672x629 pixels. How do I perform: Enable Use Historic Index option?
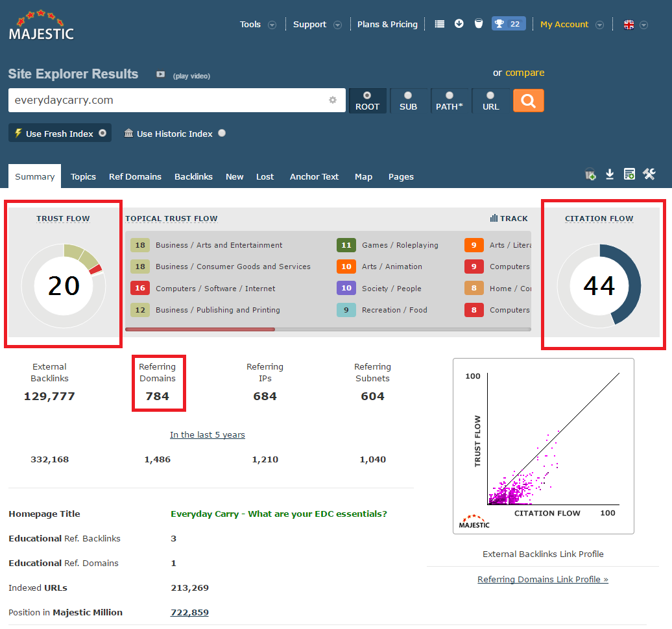[x=222, y=134]
